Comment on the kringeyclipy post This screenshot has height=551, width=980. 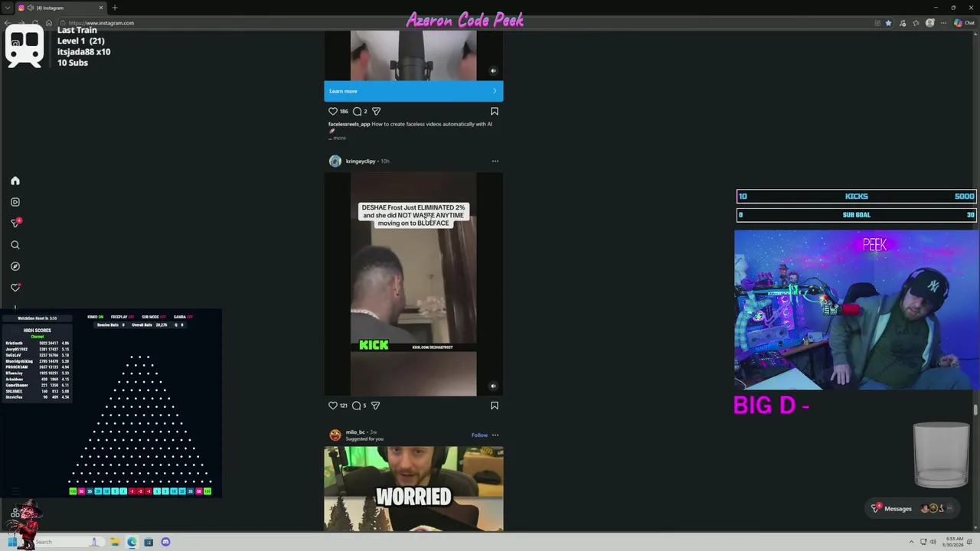click(x=356, y=406)
